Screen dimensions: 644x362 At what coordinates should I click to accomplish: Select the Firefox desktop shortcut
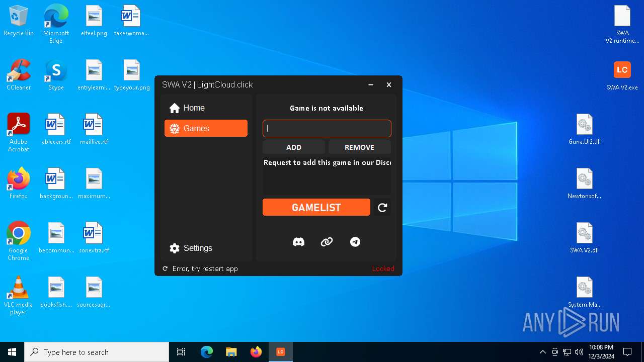(19, 184)
